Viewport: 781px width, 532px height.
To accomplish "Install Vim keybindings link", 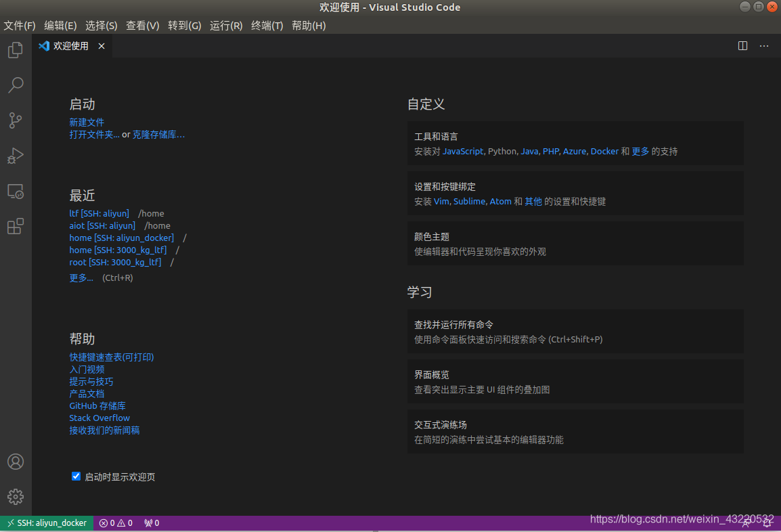I will click(x=441, y=201).
